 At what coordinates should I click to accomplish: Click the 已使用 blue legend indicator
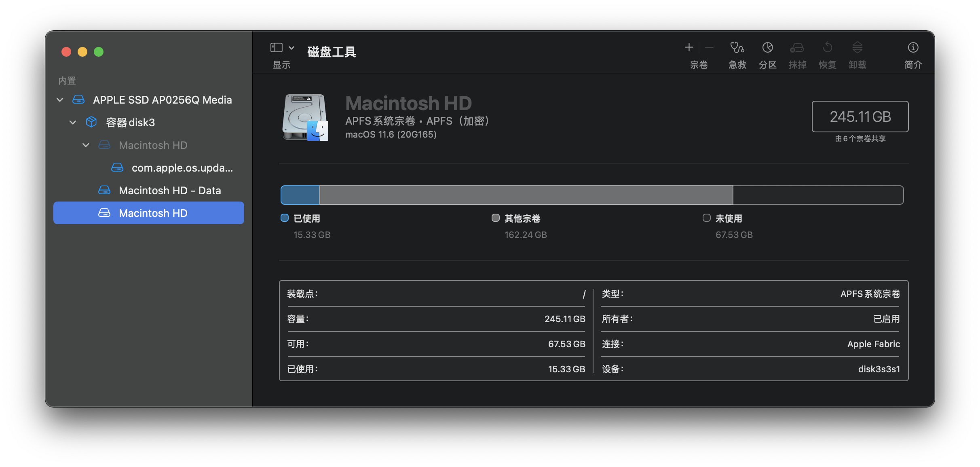[x=285, y=218]
